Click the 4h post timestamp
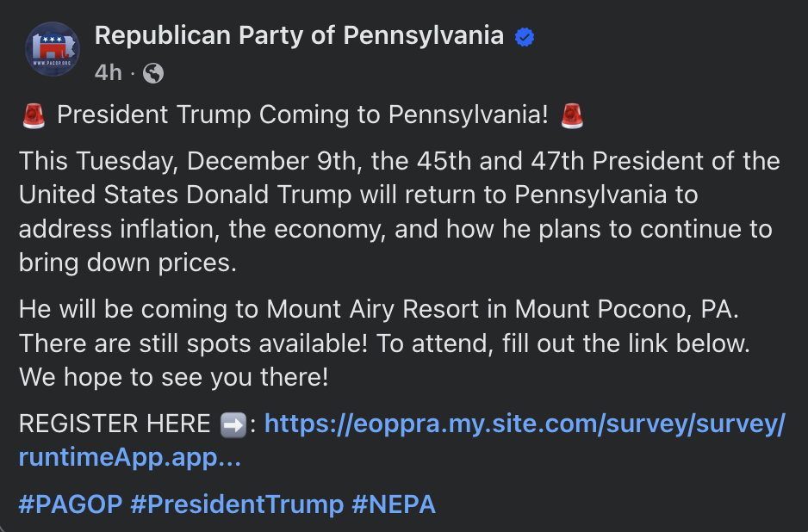 coord(107,73)
